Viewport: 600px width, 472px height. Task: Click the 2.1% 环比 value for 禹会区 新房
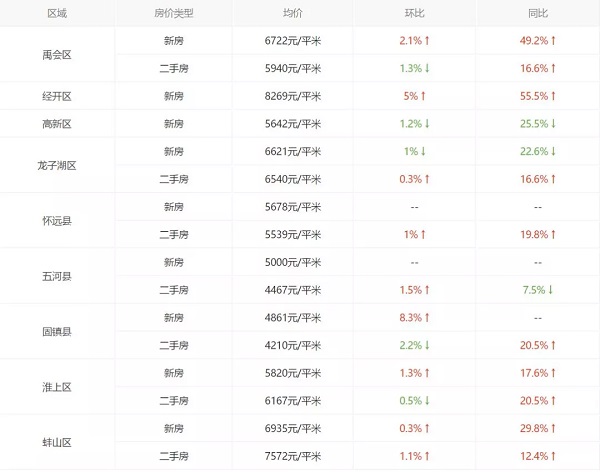pos(414,41)
